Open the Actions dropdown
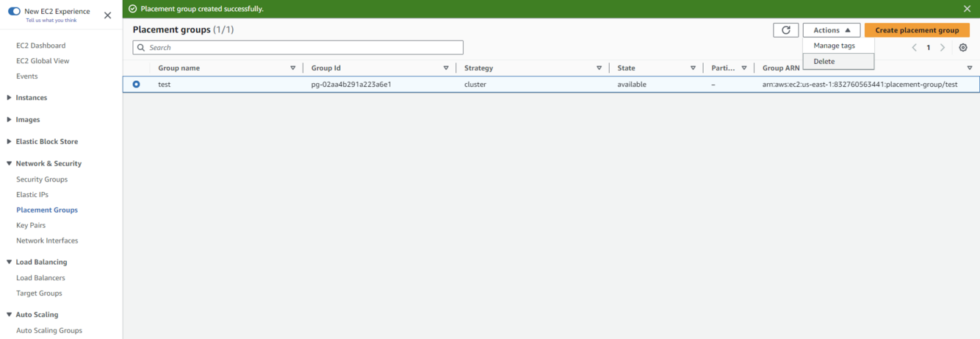 click(x=832, y=30)
